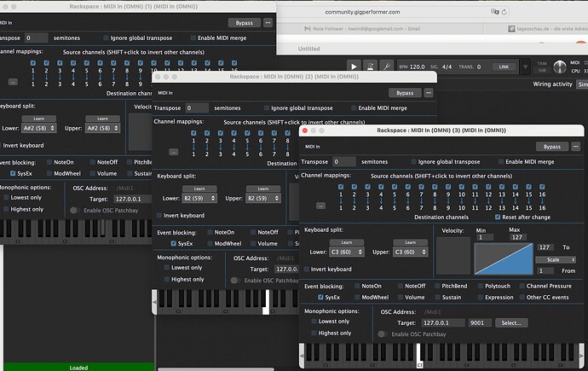Click the LINK button in the transport bar
This screenshot has height=371, width=588.
coord(504,67)
